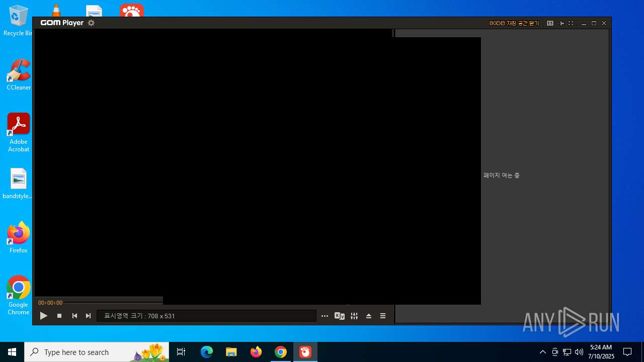644x362 pixels.
Task: Skip to the previous file
Action: 74,316
